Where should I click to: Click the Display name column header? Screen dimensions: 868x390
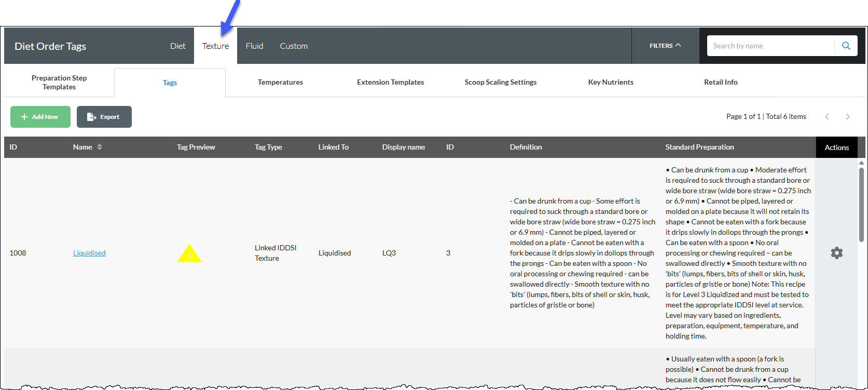point(403,147)
